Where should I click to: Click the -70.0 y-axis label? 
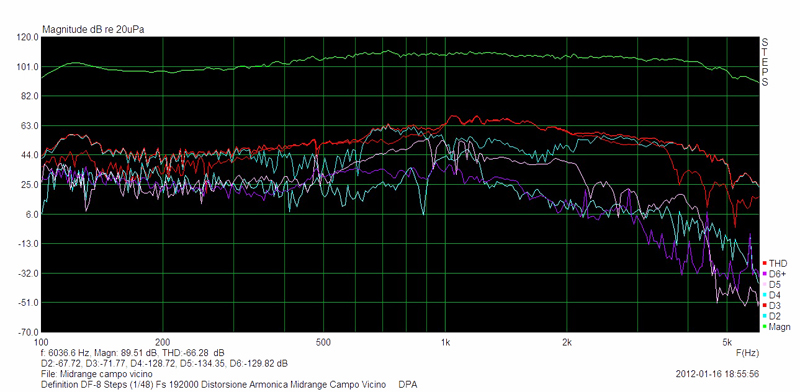pyautogui.click(x=29, y=333)
